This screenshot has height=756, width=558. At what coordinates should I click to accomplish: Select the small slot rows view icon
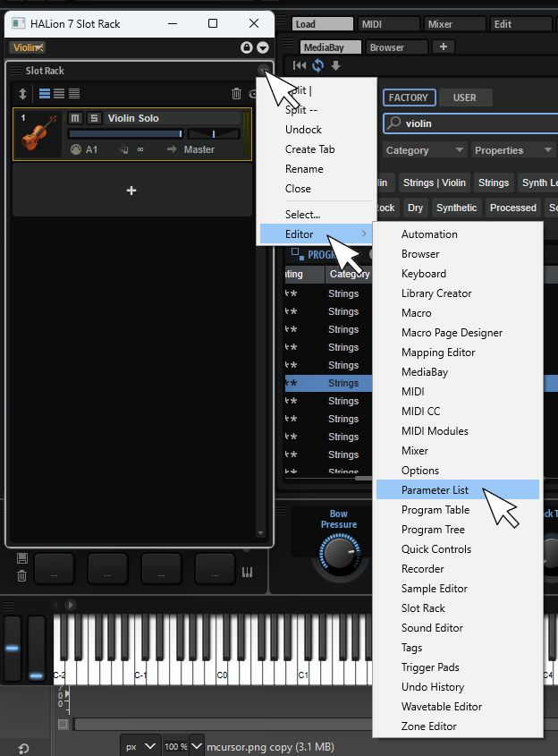[x=73, y=94]
